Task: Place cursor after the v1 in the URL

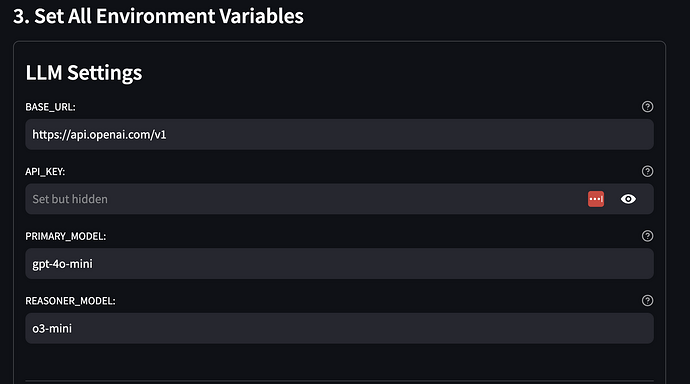Action: tap(167, 134)
